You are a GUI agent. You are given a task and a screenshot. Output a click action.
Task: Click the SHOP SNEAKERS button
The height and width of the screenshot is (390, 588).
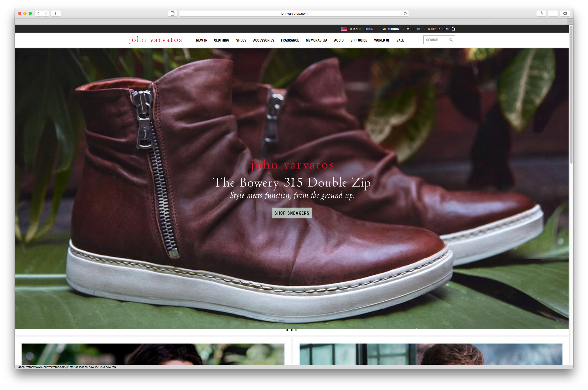click(x=292, y=213)
